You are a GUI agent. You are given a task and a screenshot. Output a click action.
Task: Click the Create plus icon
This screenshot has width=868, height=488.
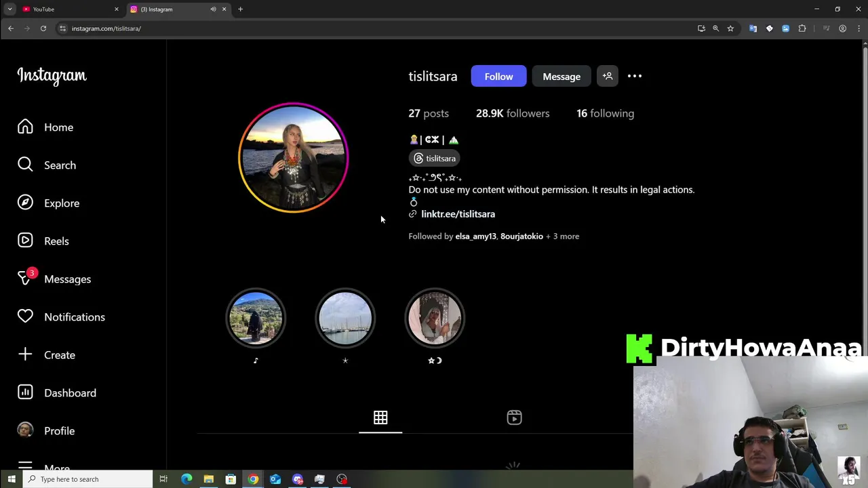(x=25, y=355)
